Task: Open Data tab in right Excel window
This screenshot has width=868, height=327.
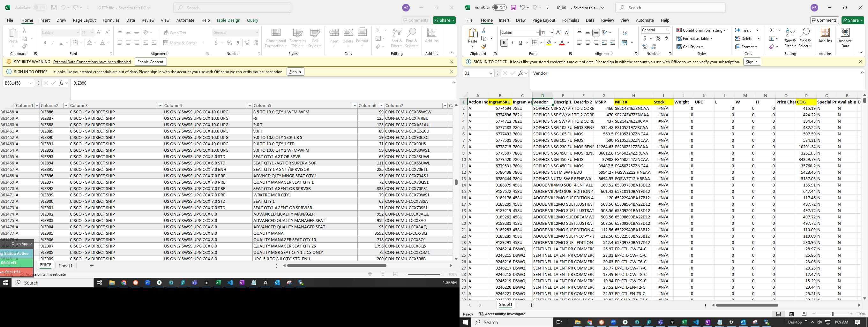Action: (590, 20)
